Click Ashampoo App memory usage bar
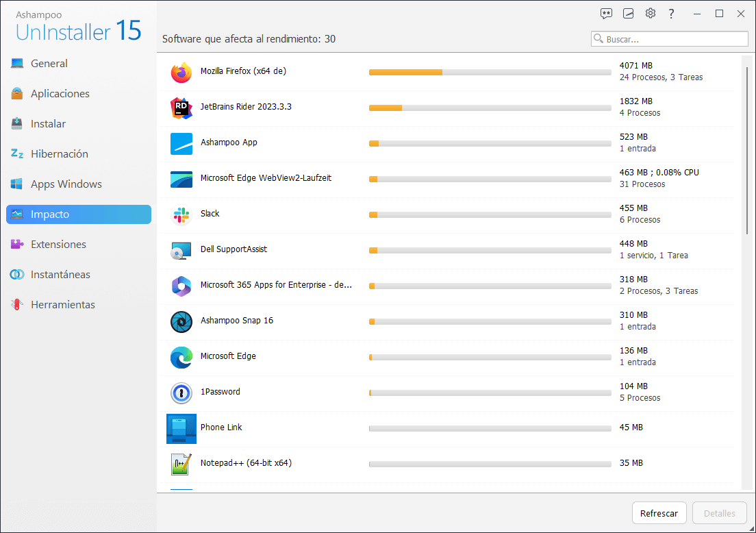Screen dimensions: 756x533 pos(490,144)
